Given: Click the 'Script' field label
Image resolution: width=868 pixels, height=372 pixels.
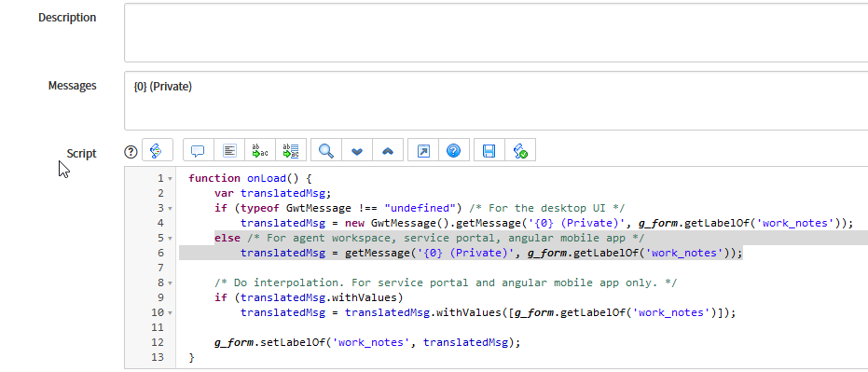Looking at the screenshot, I should [x=81, y=153].
